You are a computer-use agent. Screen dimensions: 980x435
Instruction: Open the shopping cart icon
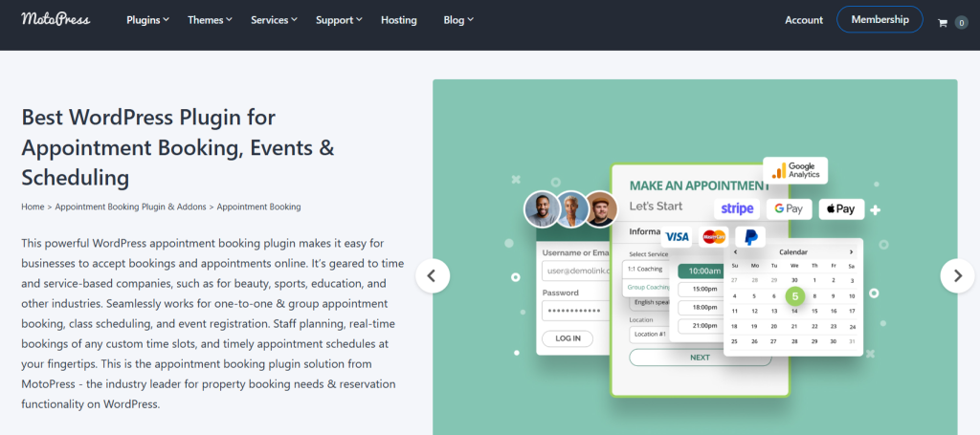tap(943, 22)
